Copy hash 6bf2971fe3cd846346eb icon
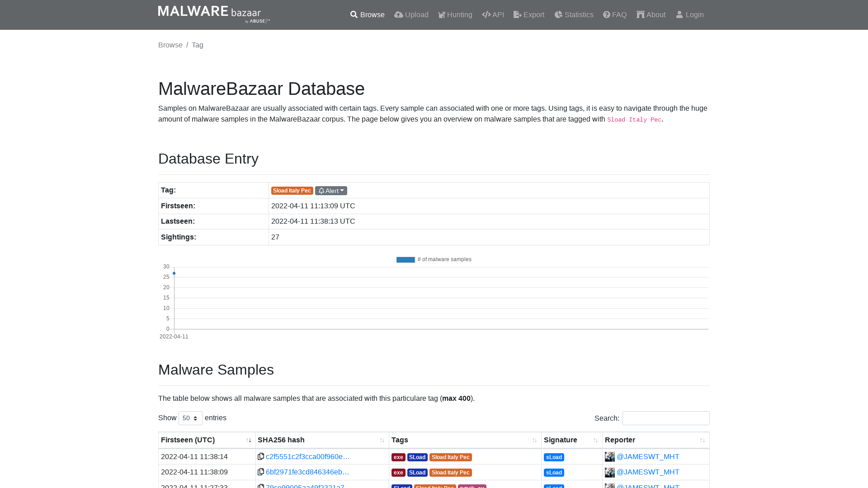The width and height of the screenshot is (868, 488). click(261, 472)
